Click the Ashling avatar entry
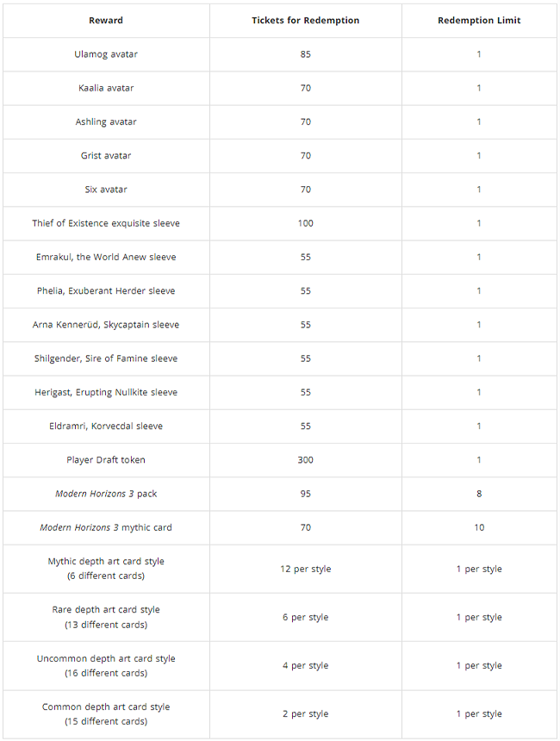The image size is (560, 741). click(x=106, y=122)
